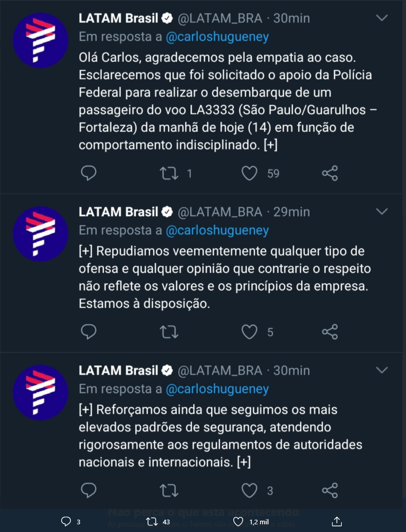Open the first tweet's more options chevron

pos(382,18)
